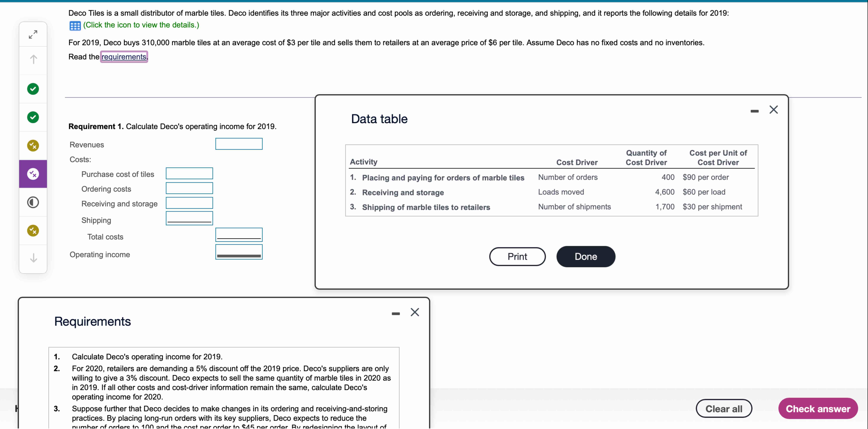Screen dimensions: 868x429
Task: Click the data table grid icon
Action: (75, 26)
